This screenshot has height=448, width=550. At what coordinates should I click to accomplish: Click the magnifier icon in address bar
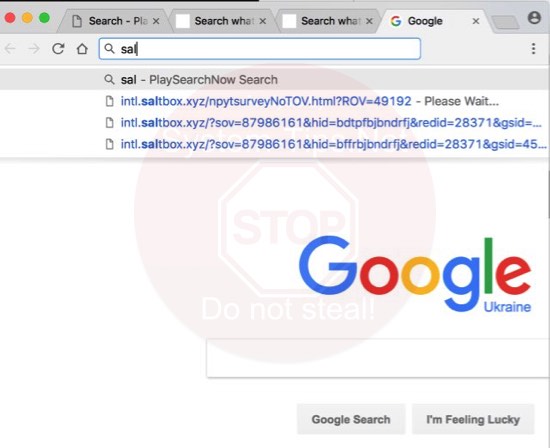click(109, 49)
